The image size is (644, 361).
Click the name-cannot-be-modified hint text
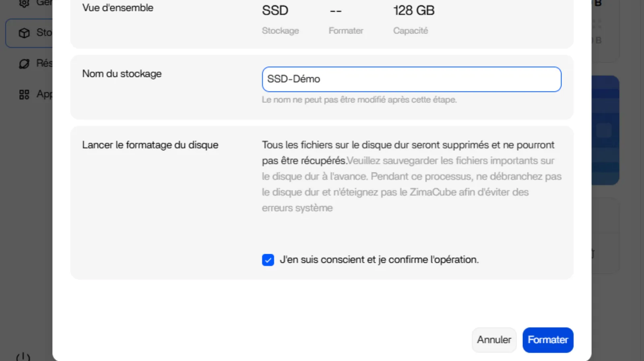pos(359,100)
